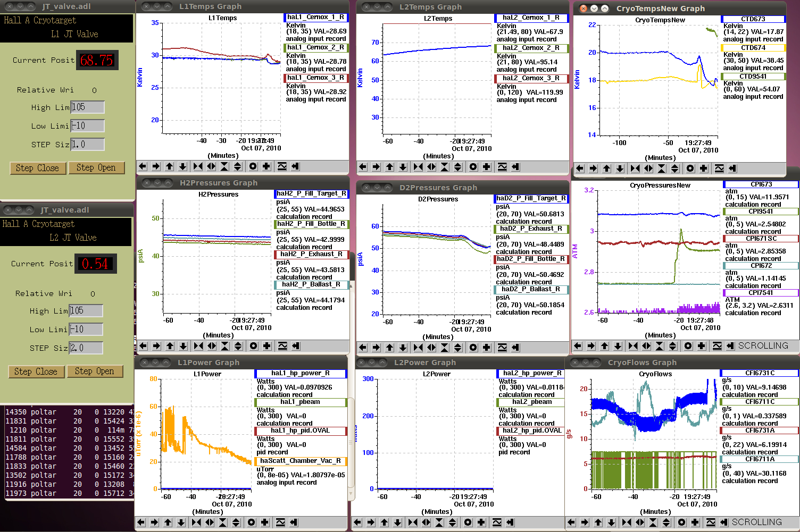Pan right in H2Pressures Graph toolbar
Image resolution: width=800 pixels, height=532 pixels.
click(x=156, y=346)
